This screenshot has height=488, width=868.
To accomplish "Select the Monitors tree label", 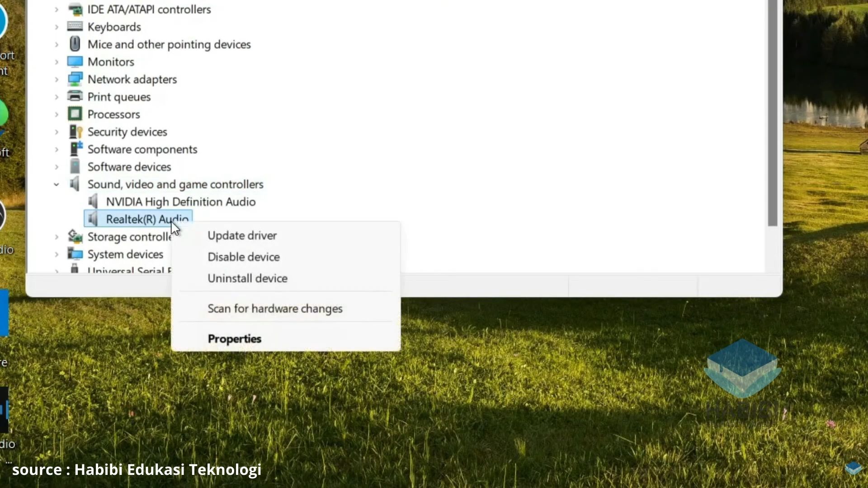I will pyautogui.click(x=111, y=62).
